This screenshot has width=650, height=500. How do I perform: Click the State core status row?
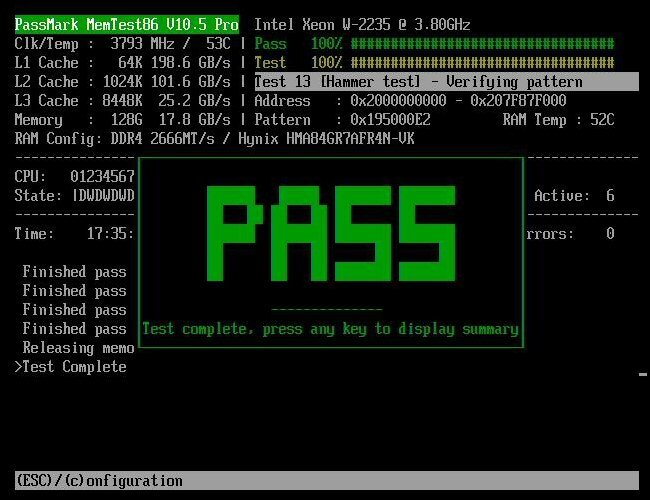(x=75, y=196)
